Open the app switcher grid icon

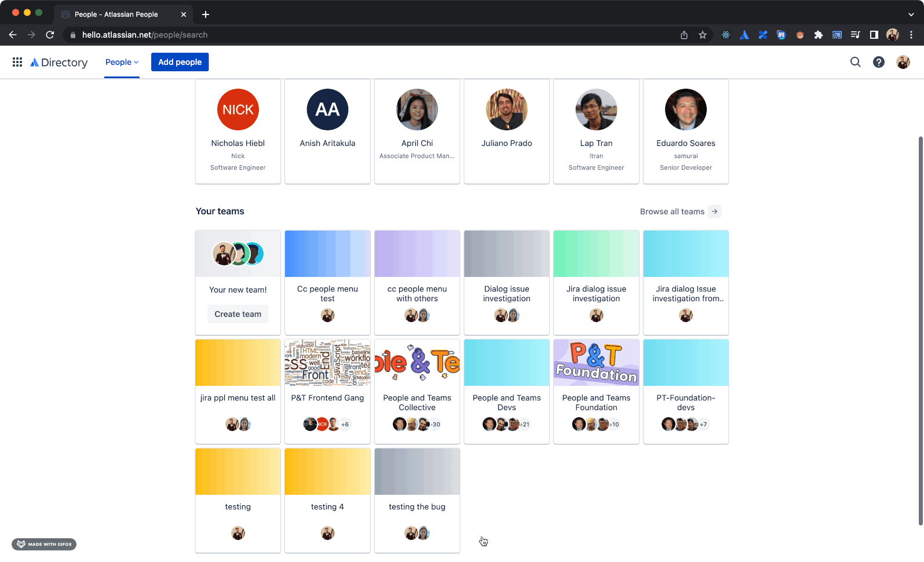tap(17, 62)
